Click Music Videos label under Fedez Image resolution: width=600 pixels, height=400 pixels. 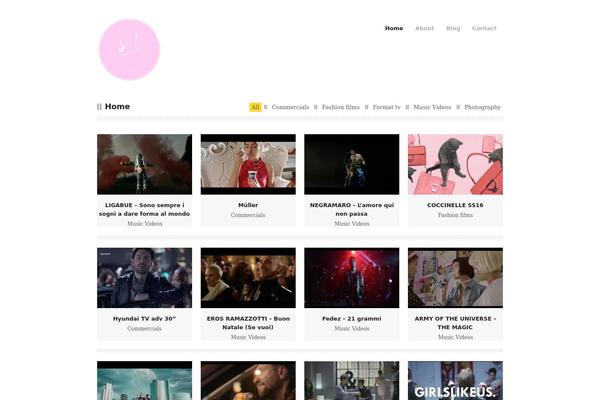(352, 329)
